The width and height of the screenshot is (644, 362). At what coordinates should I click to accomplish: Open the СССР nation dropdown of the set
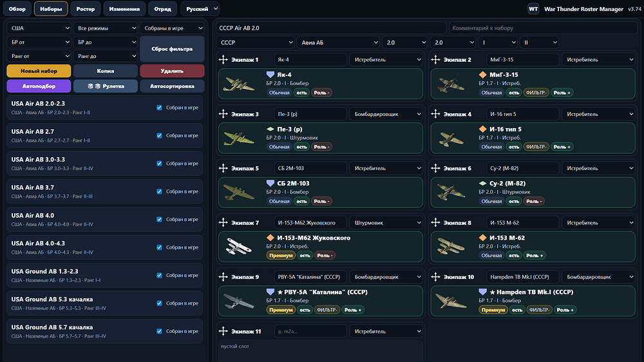[256, 43]
